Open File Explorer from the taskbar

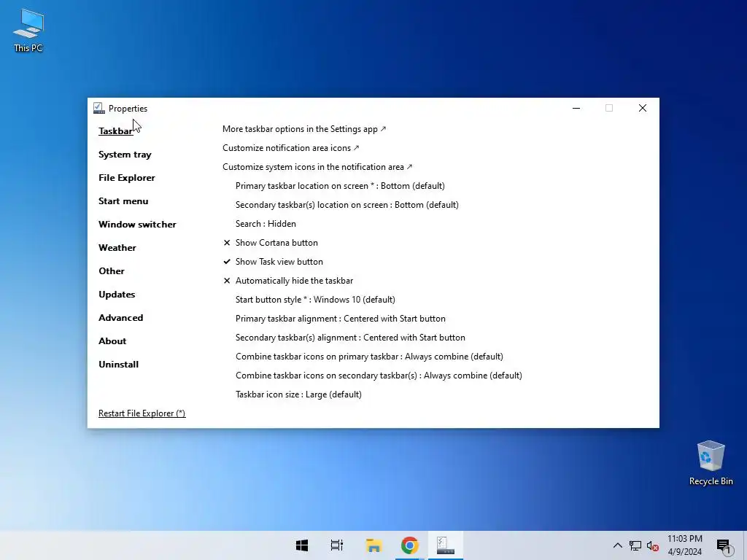373,545
